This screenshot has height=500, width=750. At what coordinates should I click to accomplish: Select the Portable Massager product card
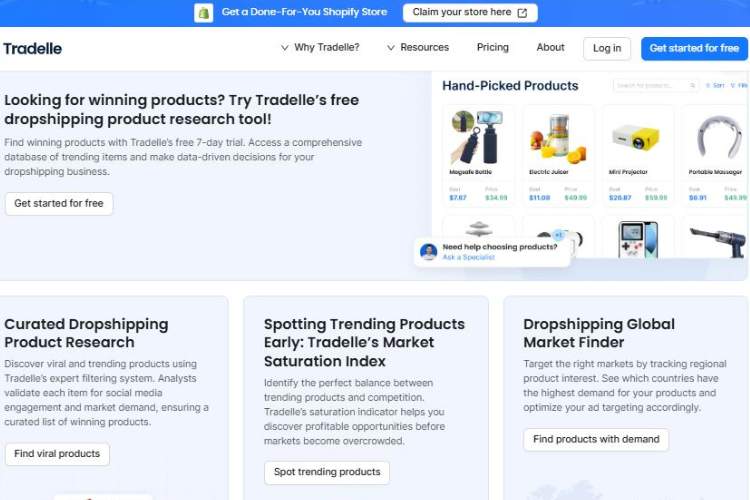point(716,154)
